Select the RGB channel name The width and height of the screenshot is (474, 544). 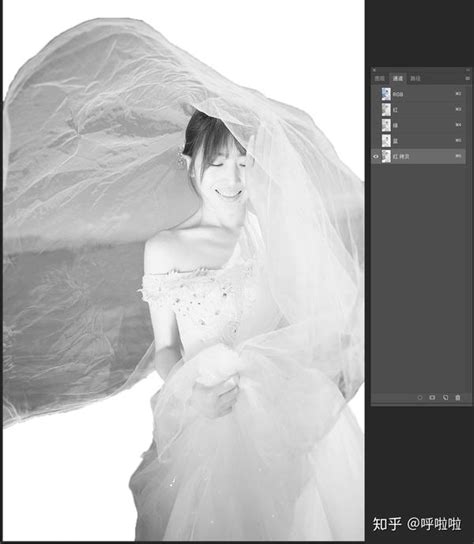(x=398, y=94)
